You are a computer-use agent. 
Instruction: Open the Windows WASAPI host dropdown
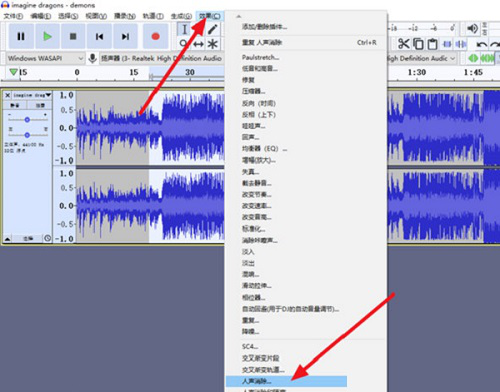[45, 58]
